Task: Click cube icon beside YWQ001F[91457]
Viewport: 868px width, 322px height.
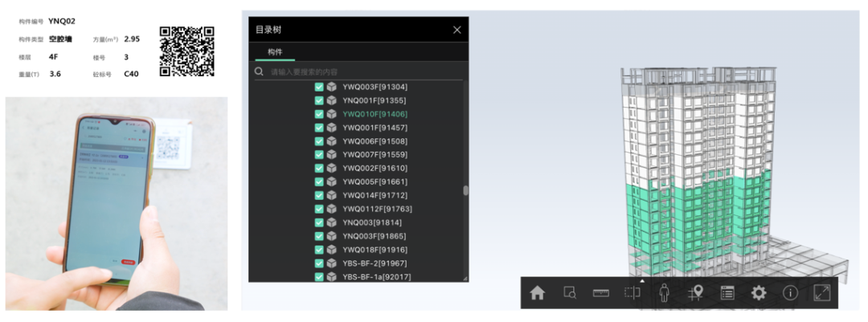Action: click(332, 127)
